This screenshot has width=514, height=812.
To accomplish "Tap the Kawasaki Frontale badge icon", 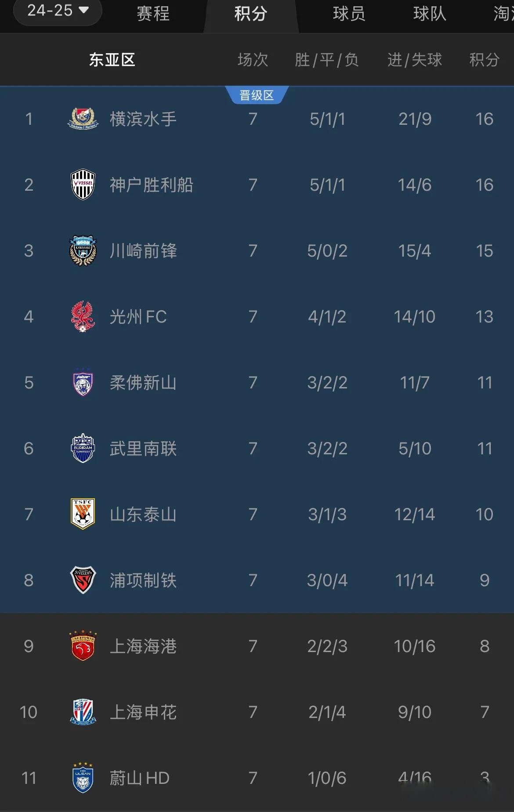I will click(83, 250).
